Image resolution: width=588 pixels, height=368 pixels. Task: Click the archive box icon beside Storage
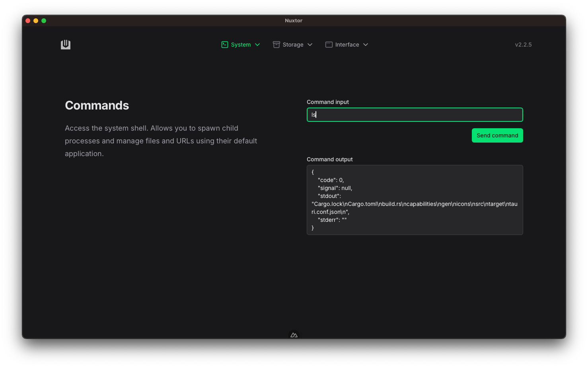coord(276,45)
